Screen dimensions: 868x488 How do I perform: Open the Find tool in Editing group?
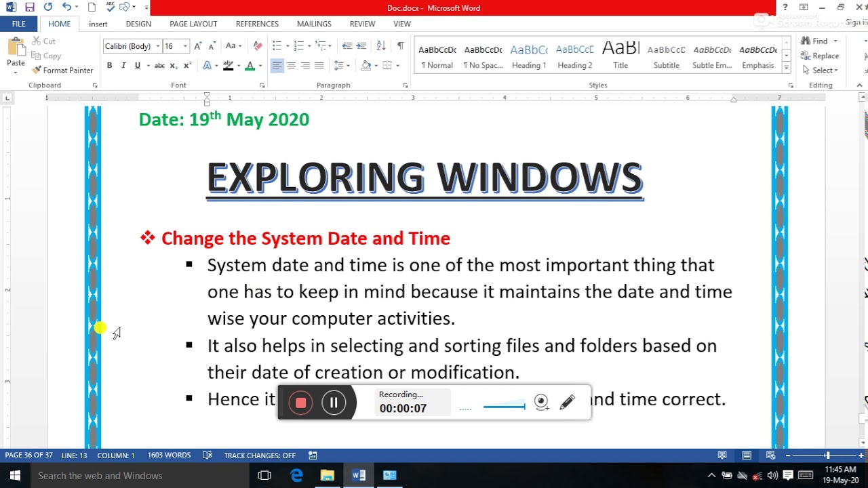click(x=814, y=41)
